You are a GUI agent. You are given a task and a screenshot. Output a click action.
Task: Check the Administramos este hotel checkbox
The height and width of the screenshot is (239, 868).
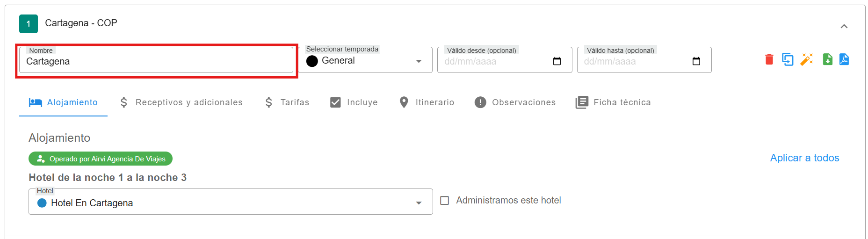[x=445, y=201]
